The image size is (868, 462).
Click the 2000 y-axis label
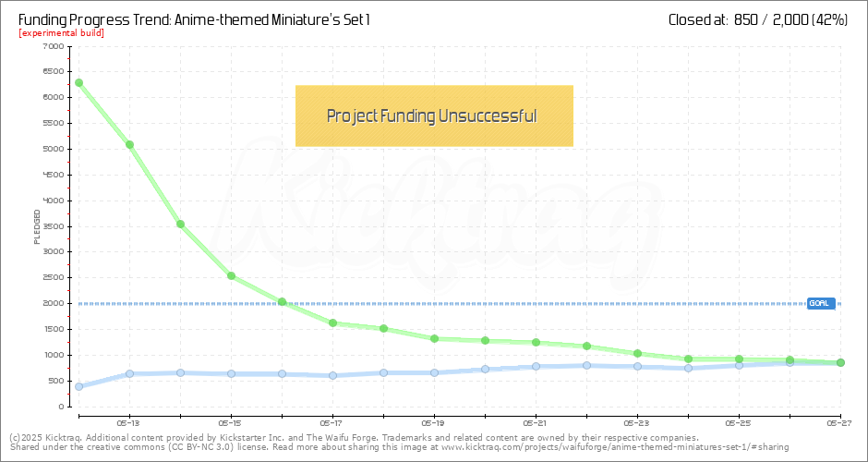pos(54,303)
